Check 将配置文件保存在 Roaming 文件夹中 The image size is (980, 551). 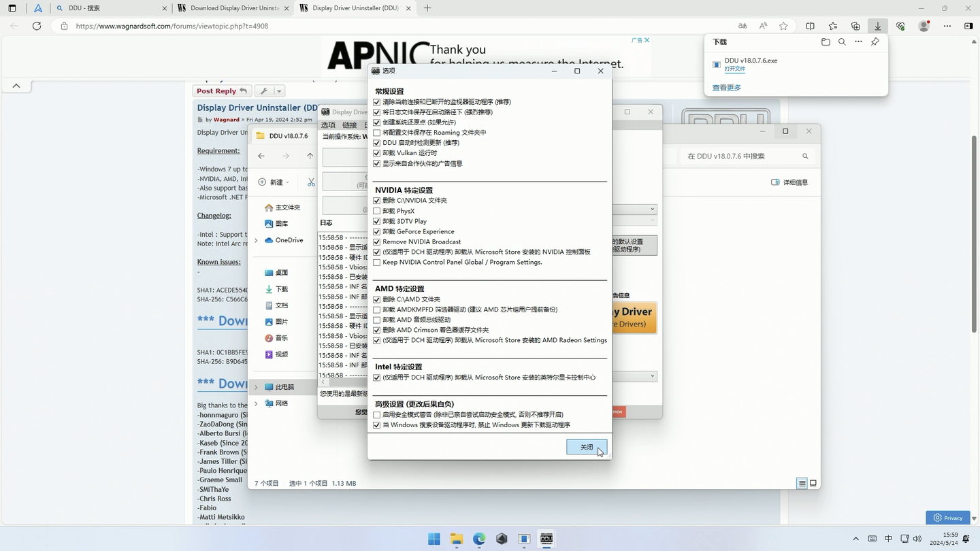[377, 132]
